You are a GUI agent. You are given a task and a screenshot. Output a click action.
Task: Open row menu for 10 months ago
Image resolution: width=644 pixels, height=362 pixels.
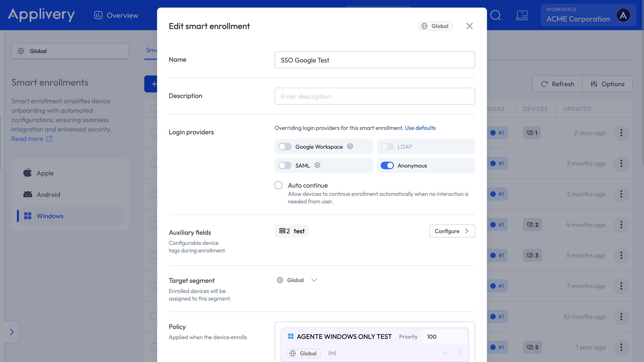[621, 317]
